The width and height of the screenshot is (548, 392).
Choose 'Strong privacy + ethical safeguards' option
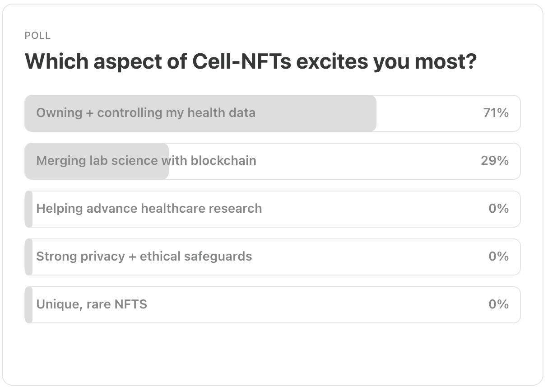pyautogui.click(x=273, y=257)
